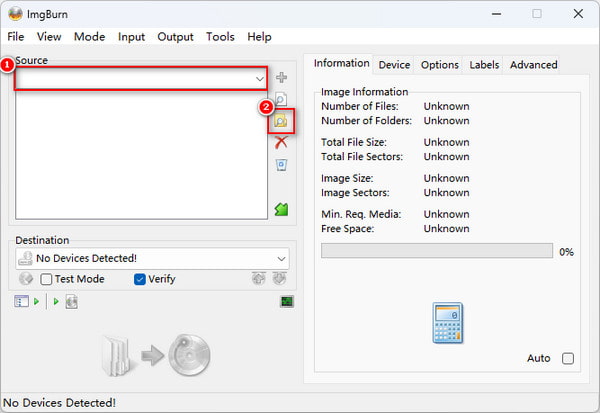The image size is (600, 413).
Task: Click the document disc icon next to play arrows
Action: (72, 302)
